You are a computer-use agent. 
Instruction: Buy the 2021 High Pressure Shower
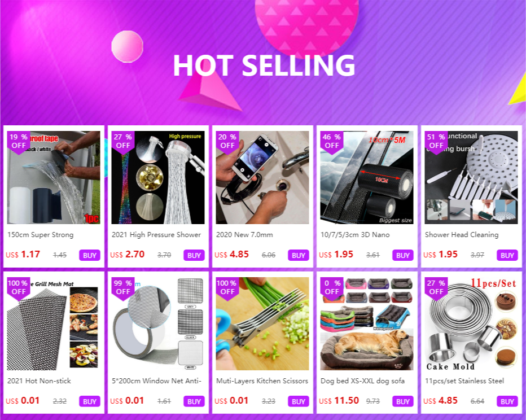194,255
